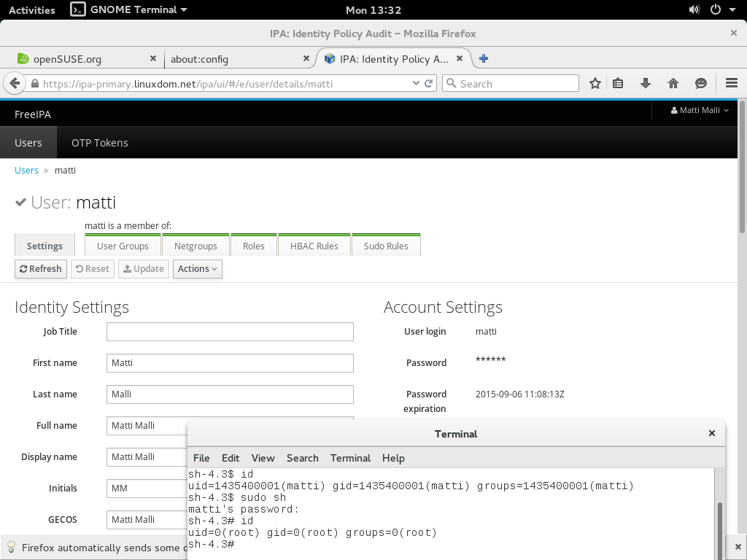The width and height of the screenshot is (747, 560).
Task: Click the volume icon in the top bar
Action: pyautogui.click(x=694, y=9)
